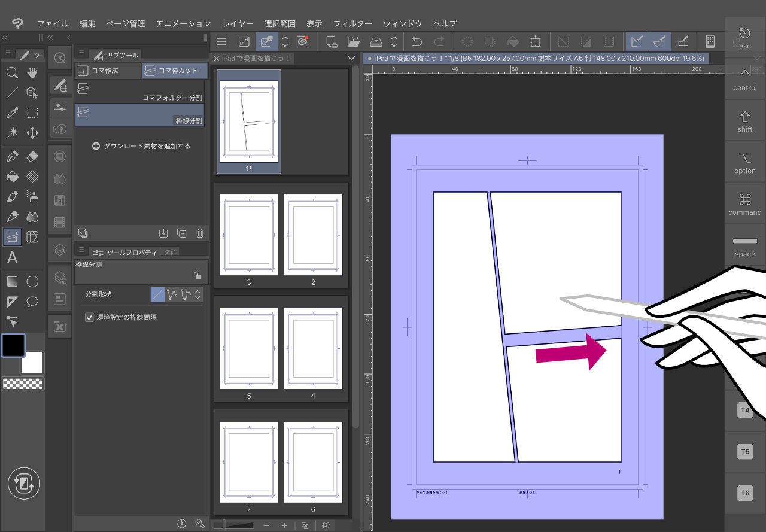
Task: Click ダウンロード素材を追加する
Action: [x=141, y=146]
